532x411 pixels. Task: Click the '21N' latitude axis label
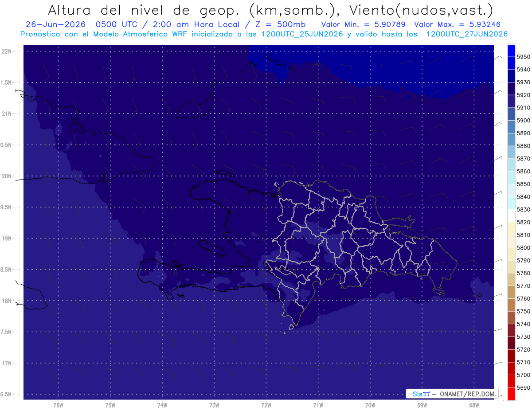pyautogui.click(x=7, y=114)
